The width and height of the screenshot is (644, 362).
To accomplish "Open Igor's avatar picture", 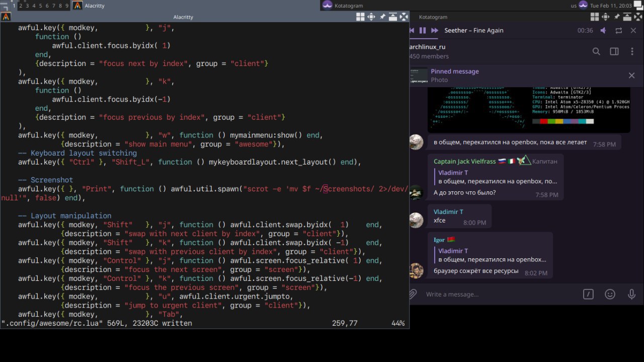I will point(416,271).
